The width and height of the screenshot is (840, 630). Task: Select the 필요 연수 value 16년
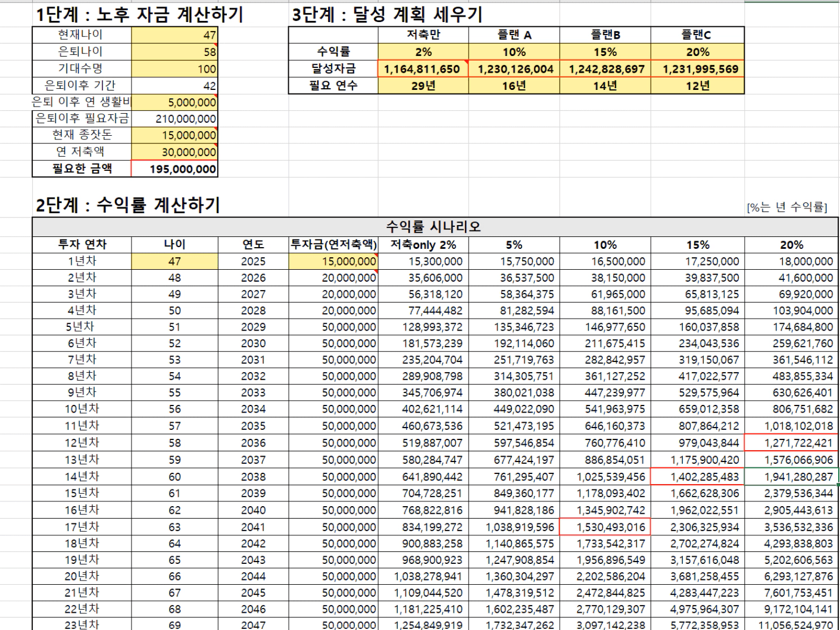tap(514, 86)
